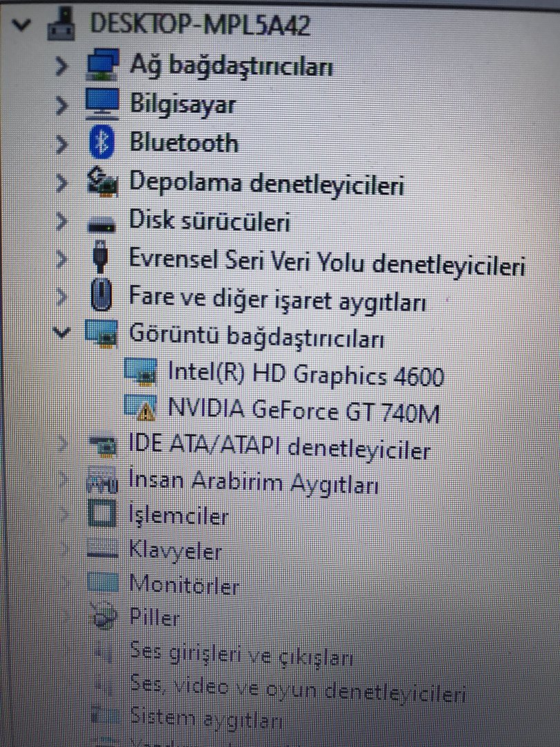Select the Klavyeler entry
The image size is (560, 747).
click(x=176, y=551)
